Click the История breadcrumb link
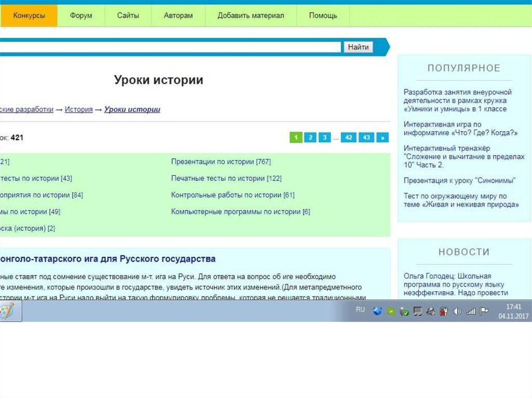532x398 pixels. [x=78, y=109]
